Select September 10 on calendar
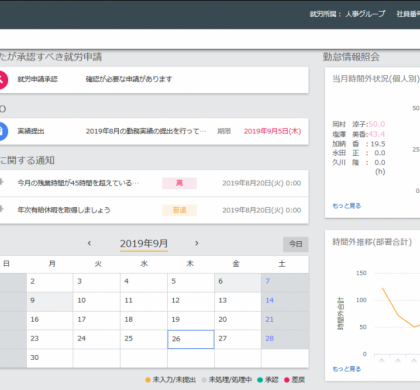The width and height of the screenshot is (420, 390). (x=97, y=302)
